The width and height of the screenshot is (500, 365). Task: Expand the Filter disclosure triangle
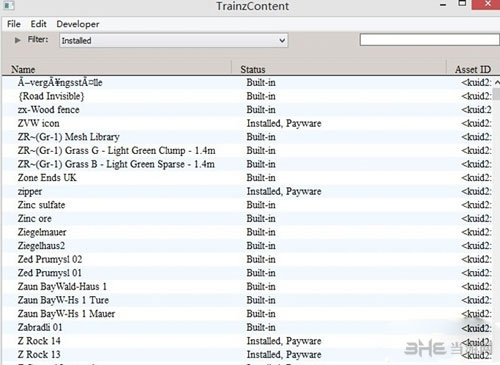coord(18,40)
